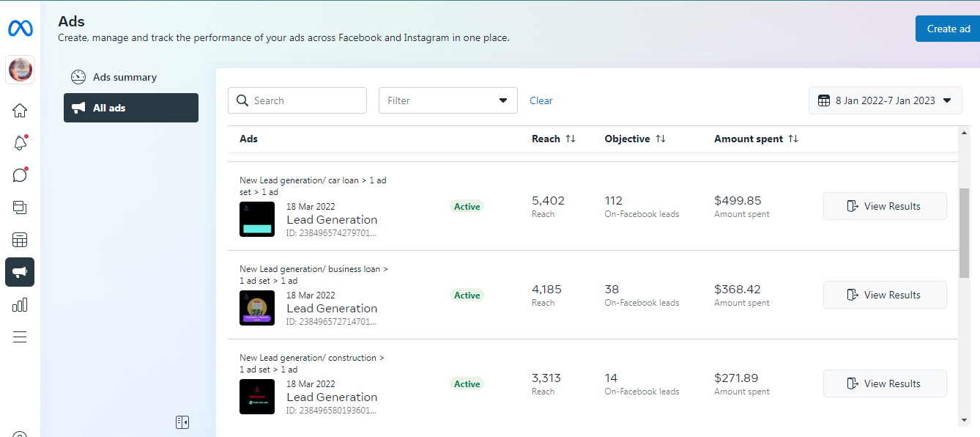Open the date range dropdown
This screenshot has height=437, width=980.
pyautogui.click(x=885, y=100)
